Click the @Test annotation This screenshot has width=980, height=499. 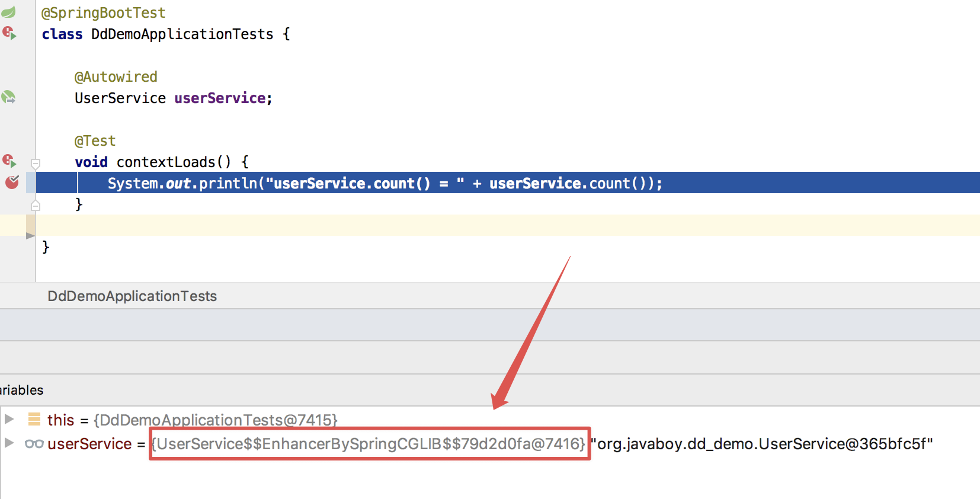[95, 140]
